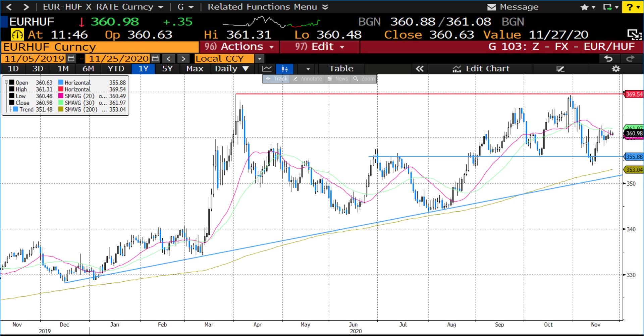644x336 pixels.
Task: Click the delayed-time clock icon
Action: (17, 35)
